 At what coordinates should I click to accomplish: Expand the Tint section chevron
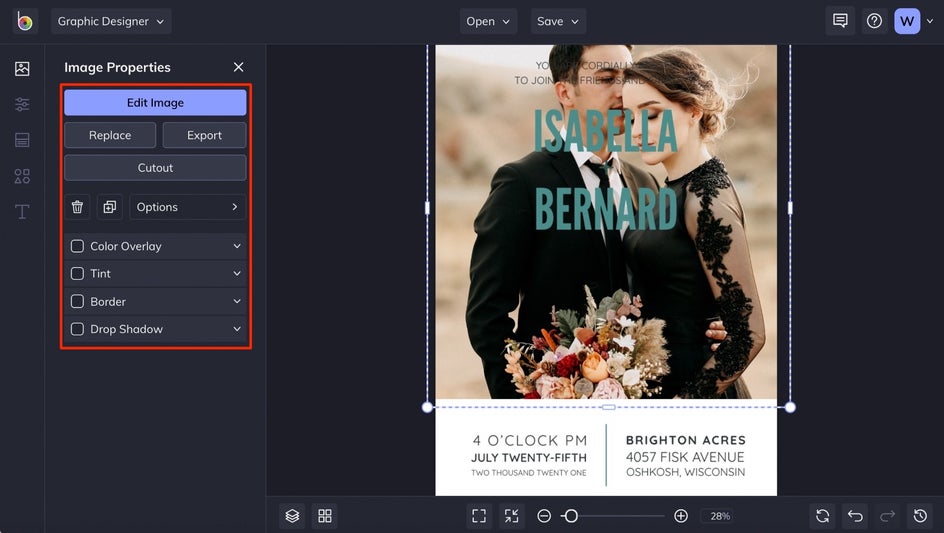tap(237, 273)
